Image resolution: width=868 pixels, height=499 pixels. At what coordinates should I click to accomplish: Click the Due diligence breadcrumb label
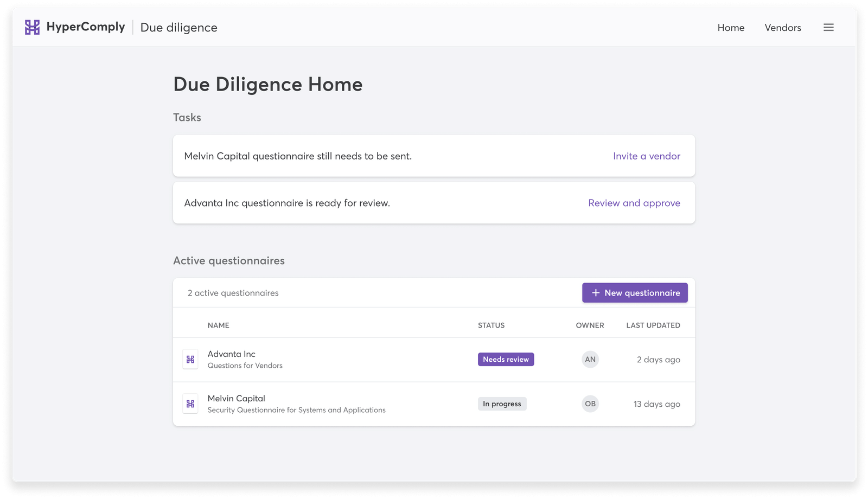178,27
